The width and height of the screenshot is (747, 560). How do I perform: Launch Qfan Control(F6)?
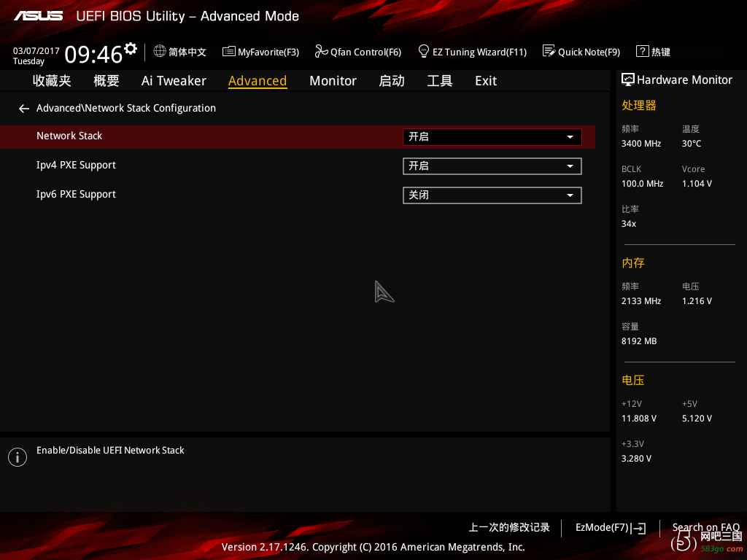[x=366, y=52]
